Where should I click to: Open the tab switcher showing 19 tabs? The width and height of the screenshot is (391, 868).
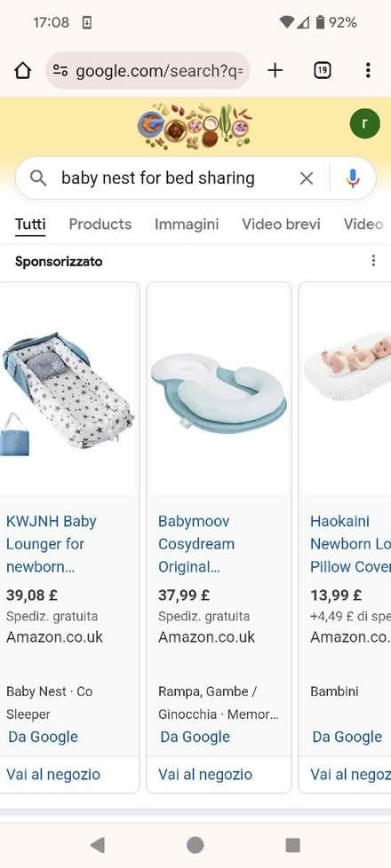(x=323, y=70)
